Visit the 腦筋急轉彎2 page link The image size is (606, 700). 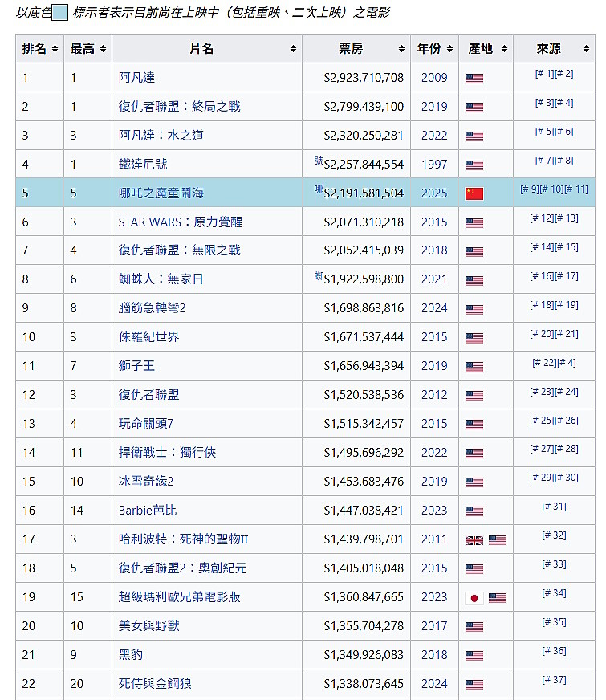point(152,308)
